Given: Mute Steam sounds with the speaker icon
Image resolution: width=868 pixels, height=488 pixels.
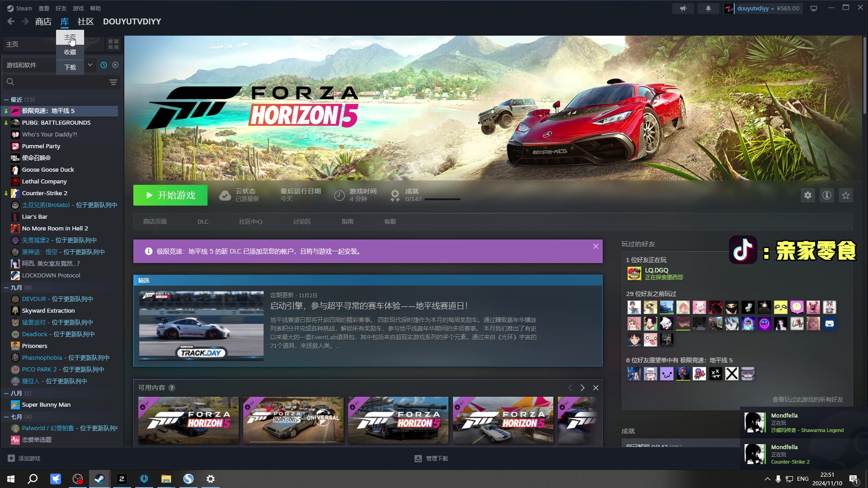Looking at the screenshot, I should 683,8.
